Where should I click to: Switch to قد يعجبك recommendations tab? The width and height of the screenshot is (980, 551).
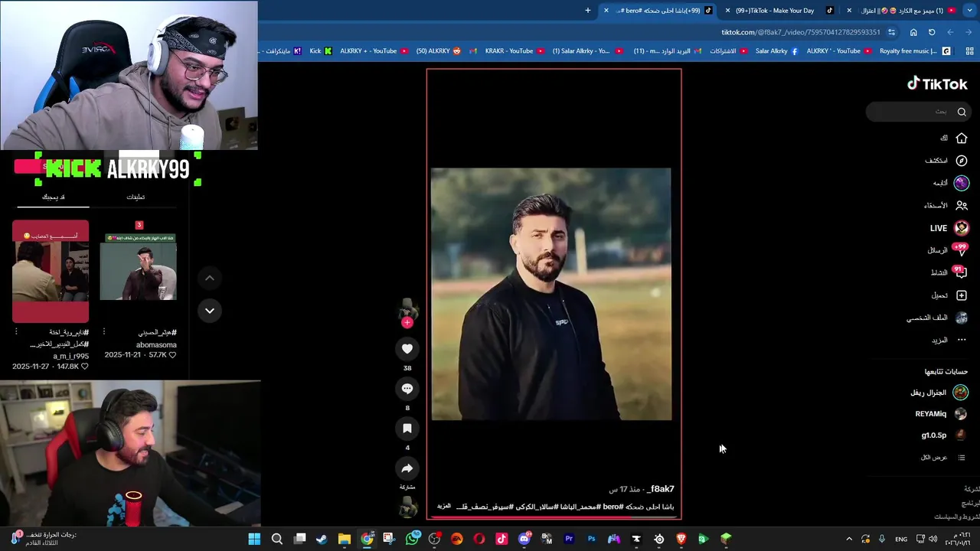[x=53, y=197]
